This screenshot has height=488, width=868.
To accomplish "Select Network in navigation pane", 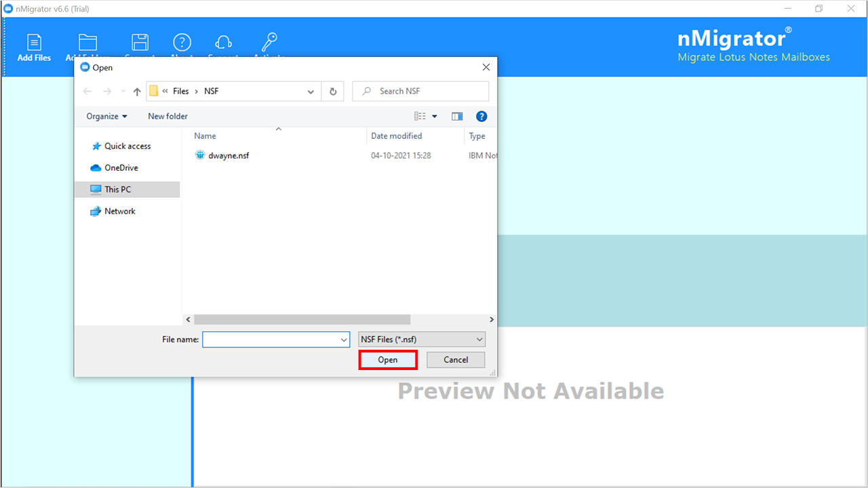I will [120, 211].
